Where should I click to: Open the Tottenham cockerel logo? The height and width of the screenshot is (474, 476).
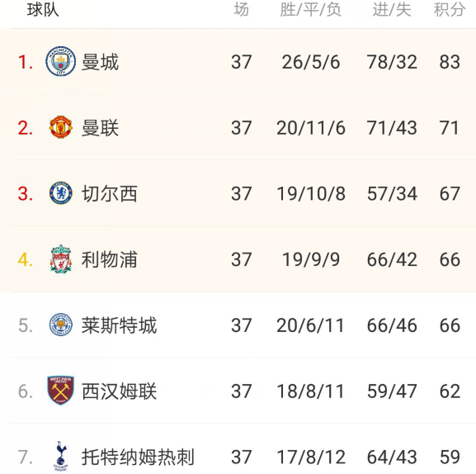(61, 456)
